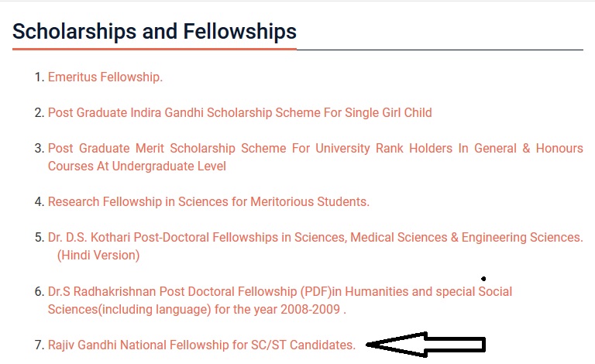
Task: Click list number 1 beside Emeritus Fellowship
Action: pos(39,77)
